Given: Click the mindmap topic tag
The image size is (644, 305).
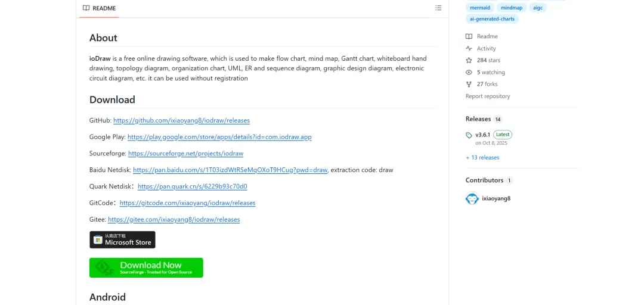Looking at the screenshot, I should (x=512, y=8).
